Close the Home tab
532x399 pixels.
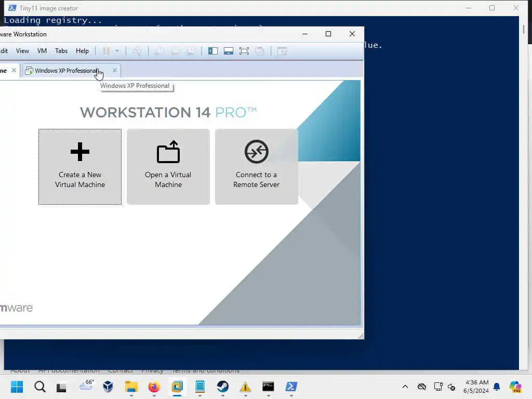pyautogui.click(x=14, y=70)
